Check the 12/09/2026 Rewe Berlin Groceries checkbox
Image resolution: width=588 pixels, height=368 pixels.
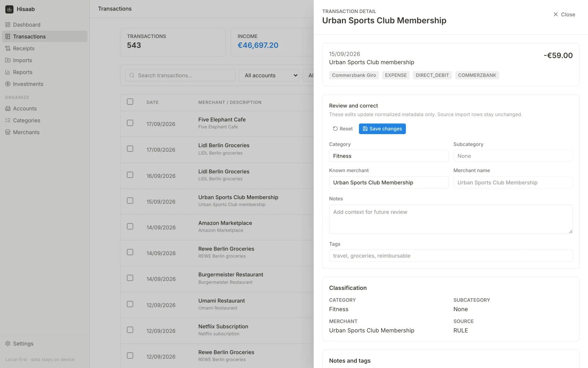(x=130, y=356)
